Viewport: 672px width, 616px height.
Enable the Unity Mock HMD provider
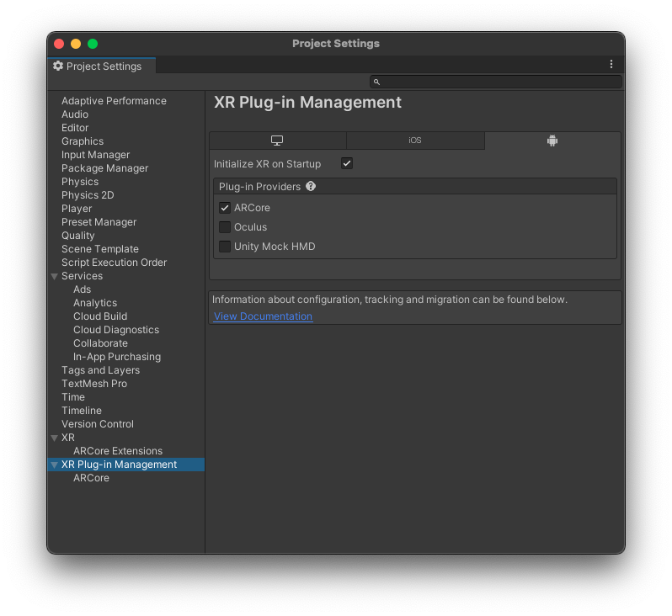click(x=225, y=247)
